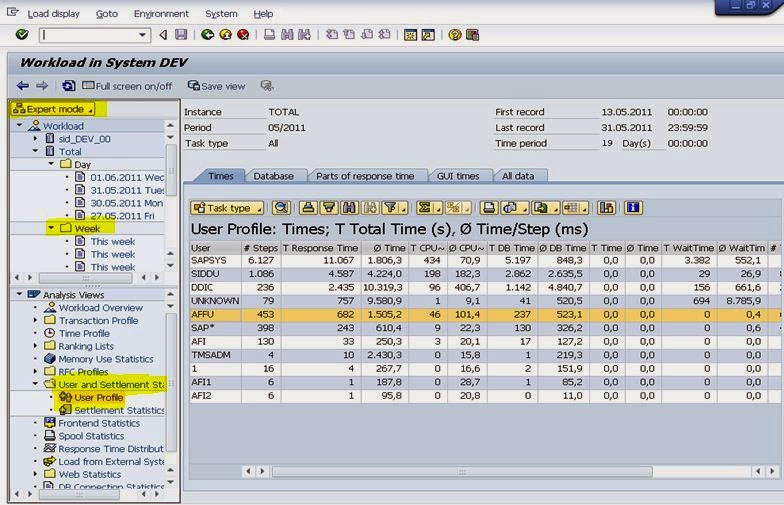Expand the sid_DEV_00 tree node
The image size is (784, 505).
pyautogui.click(x=36, y=138)
